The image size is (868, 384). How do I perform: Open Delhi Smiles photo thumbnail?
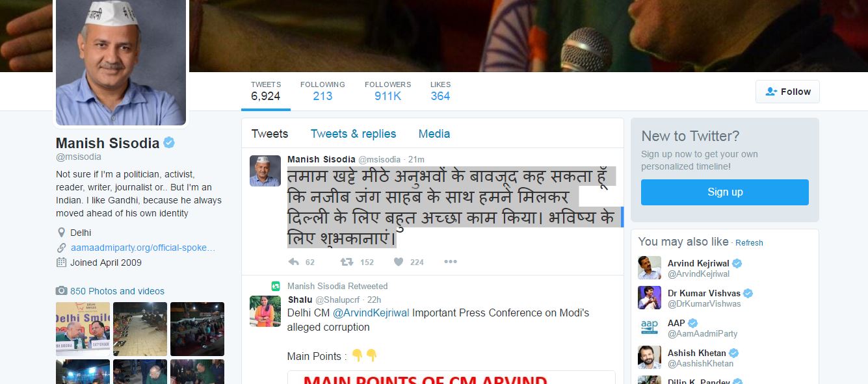point(83,329)
